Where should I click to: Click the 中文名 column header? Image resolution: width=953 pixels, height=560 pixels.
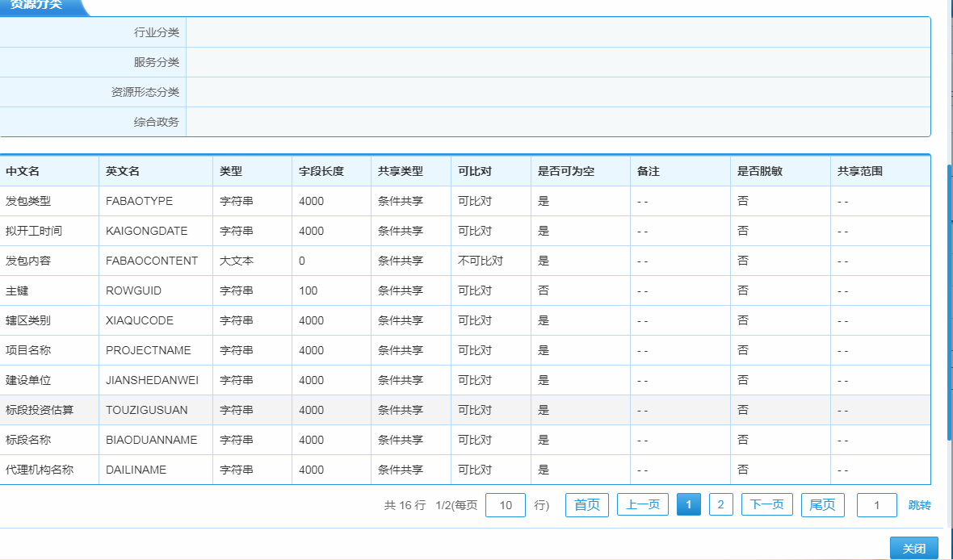pos(23,171)
